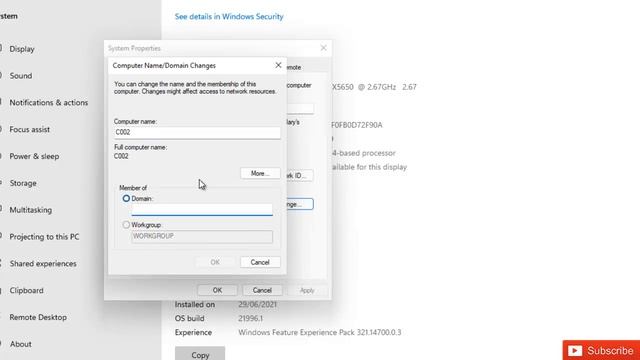The height and width of the screenshot is (360, 640).
Task: Click the Domain name input field
Action: pos(202,210)
